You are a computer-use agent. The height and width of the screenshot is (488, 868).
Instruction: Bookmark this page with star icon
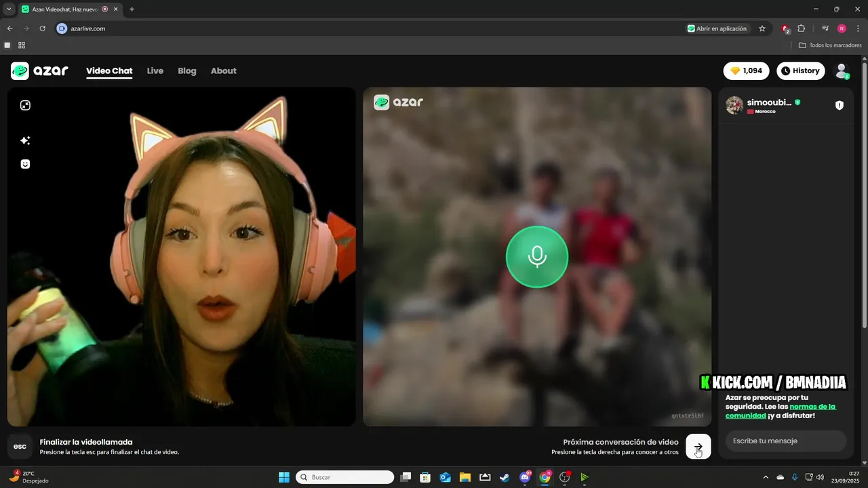(762, 28)
